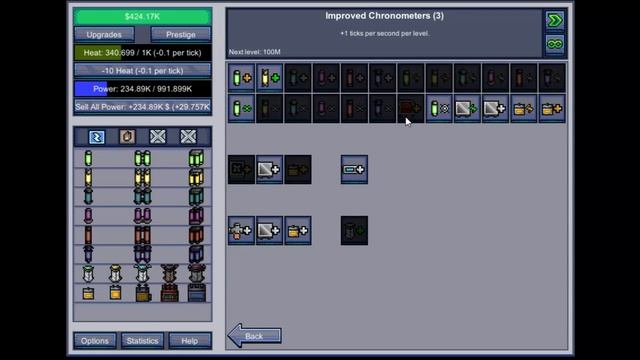Click locked dark cell upgrade with green plus
The height and width of the screenshot is (360, 640).
(x=354, y=231)
